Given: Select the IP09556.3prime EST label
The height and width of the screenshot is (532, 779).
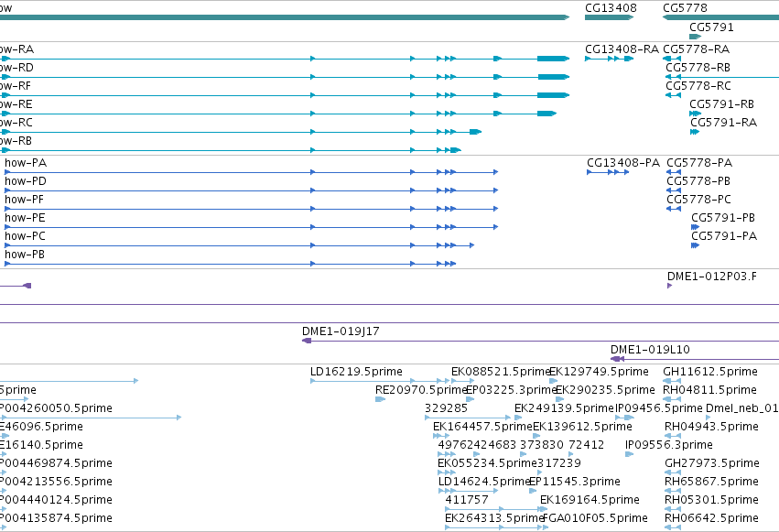Looking at the screenshot, I should coord(669,445).
